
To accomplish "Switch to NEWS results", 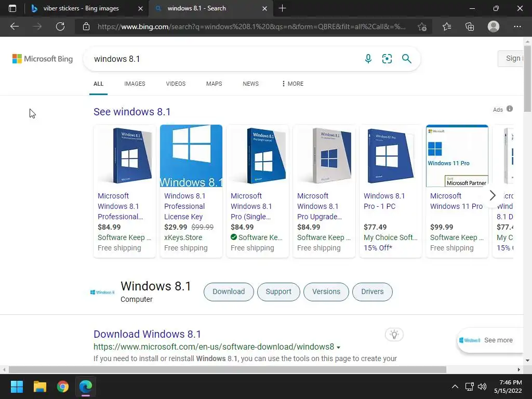I will click(x=251, y=84).
